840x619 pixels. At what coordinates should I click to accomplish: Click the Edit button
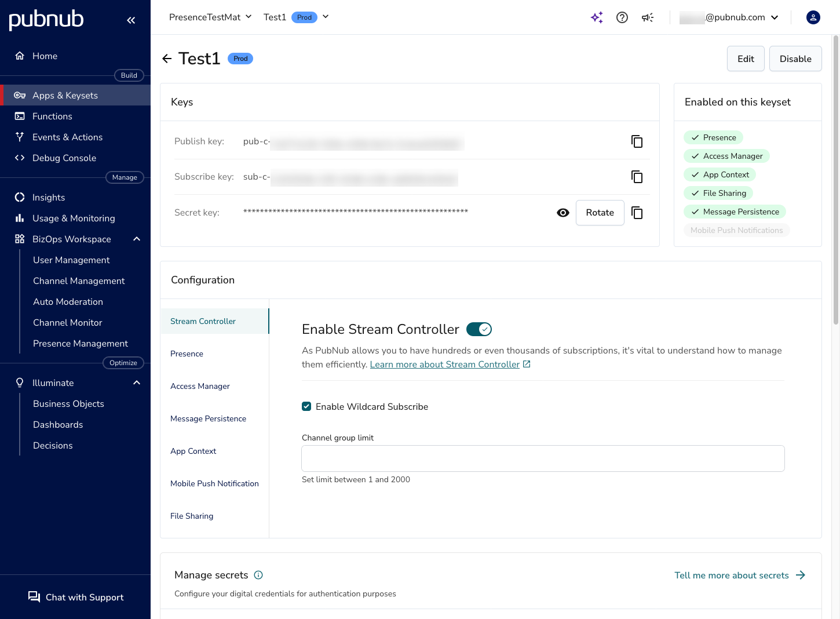coord(746,59)
